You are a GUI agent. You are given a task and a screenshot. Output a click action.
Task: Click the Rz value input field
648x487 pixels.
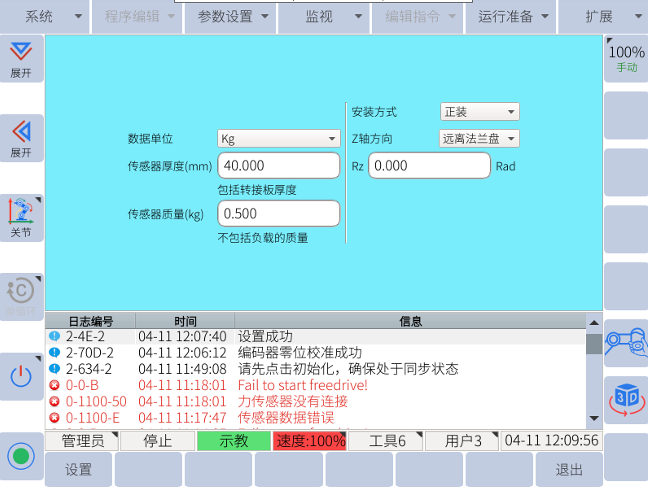coord(429,166)
